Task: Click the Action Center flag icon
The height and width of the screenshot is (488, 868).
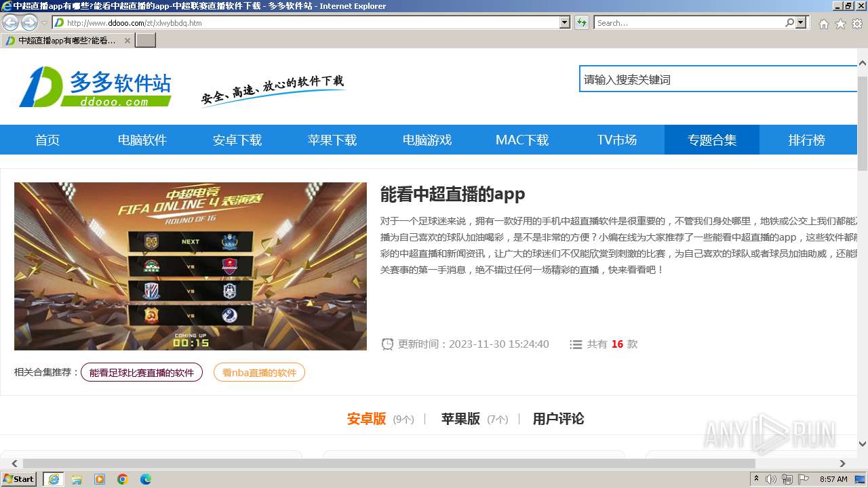Action: coord(804,479)
